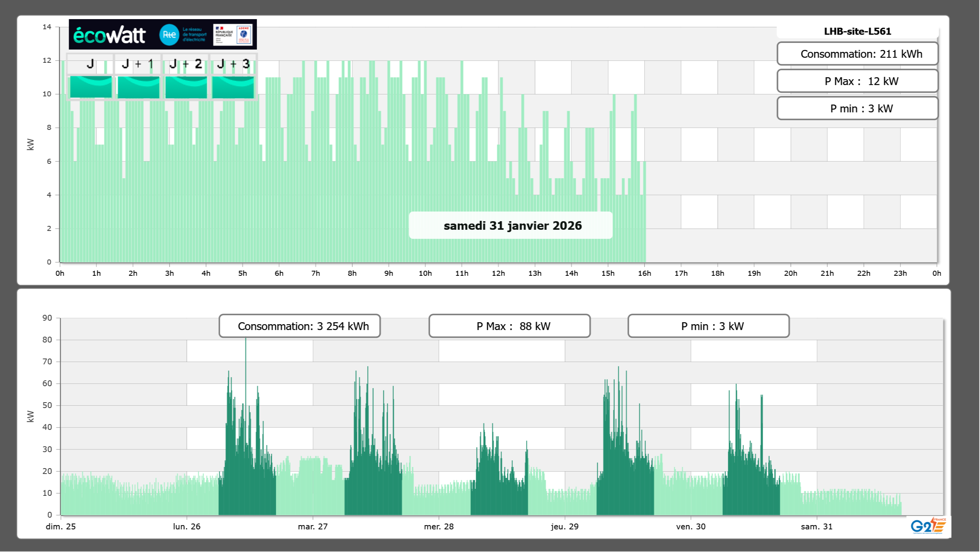Click the P Max : 88 kW box
This screenshot has width=980, height=552.
click(509, 326)
